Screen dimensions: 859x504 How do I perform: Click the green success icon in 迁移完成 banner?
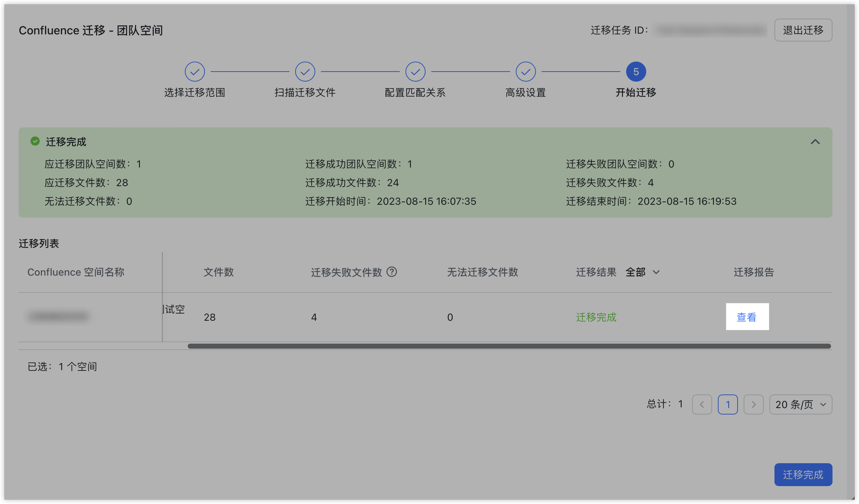coord(35,141)
